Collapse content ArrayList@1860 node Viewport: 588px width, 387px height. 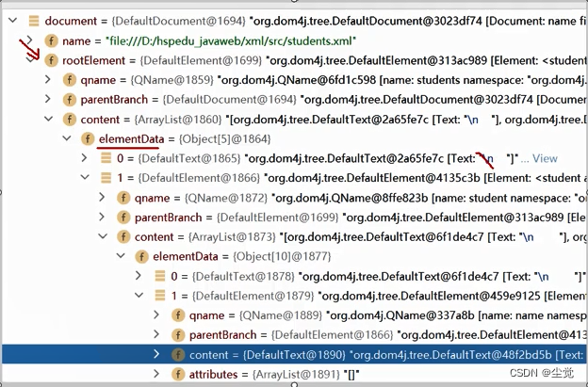click(48, 120)
